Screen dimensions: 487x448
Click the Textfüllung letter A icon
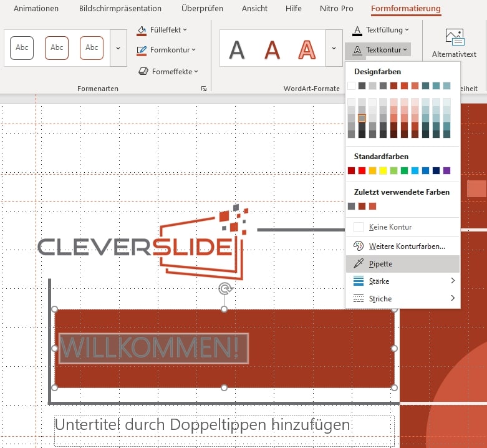coord(357,31)
